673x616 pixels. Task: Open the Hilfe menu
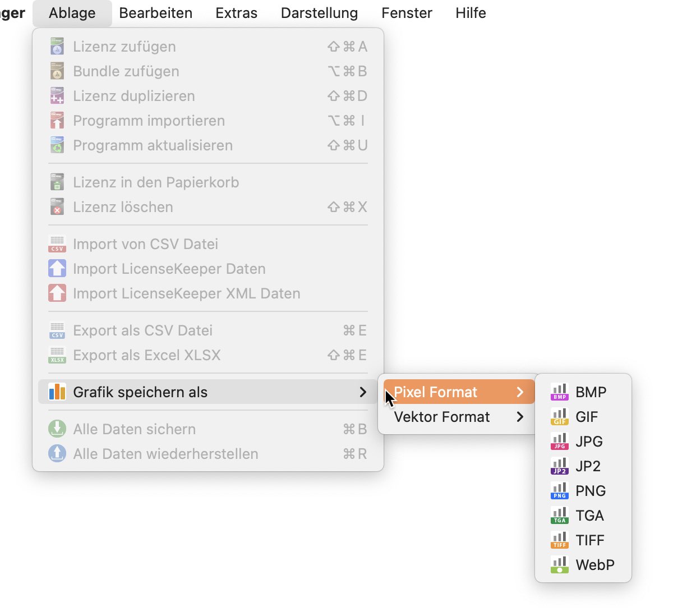click(x=471, y=13)
